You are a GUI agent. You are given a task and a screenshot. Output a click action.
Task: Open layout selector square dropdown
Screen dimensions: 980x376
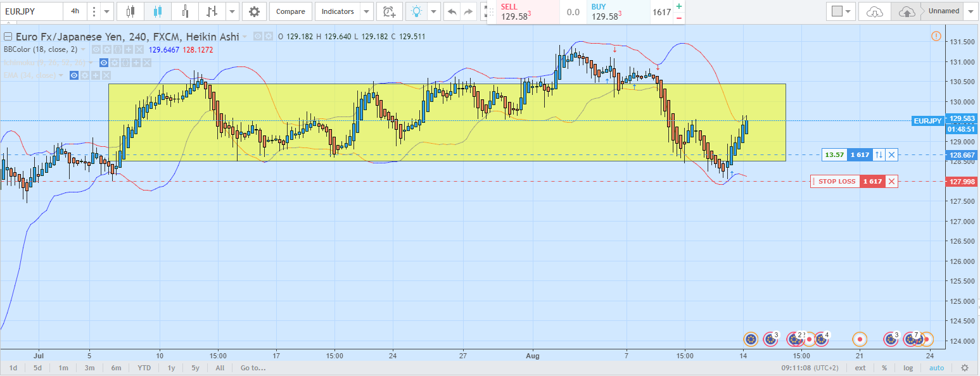pyautogui.click(x=841, y=11)
